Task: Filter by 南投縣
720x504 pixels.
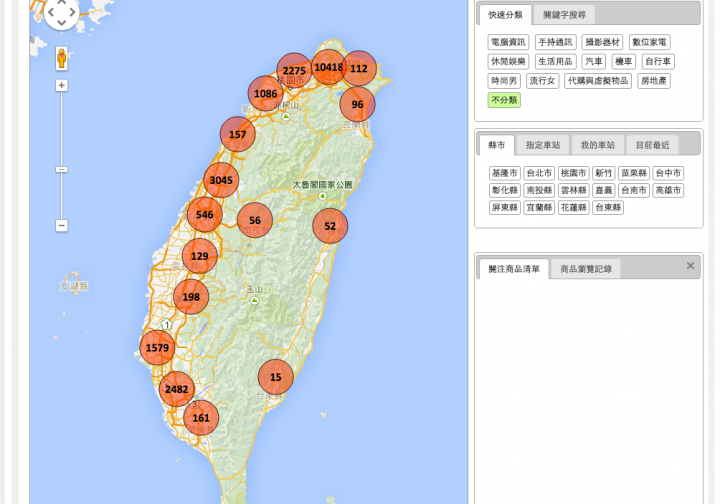Action: coord(539,190)
